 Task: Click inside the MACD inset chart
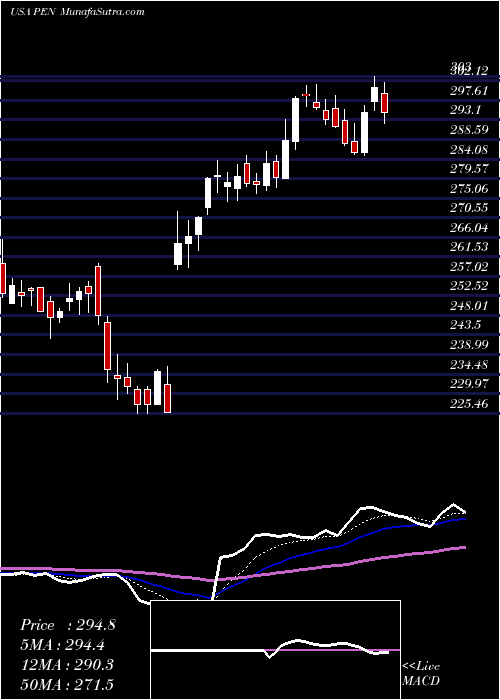275,650
